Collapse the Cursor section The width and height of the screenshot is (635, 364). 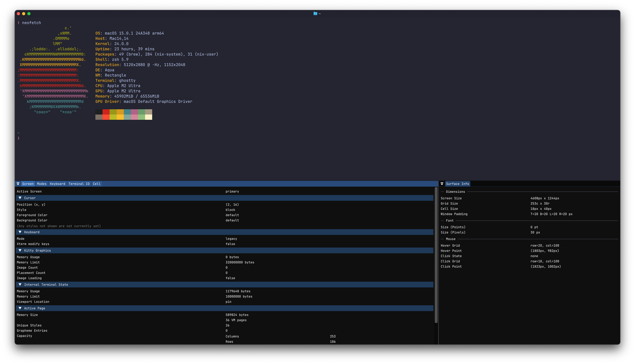click(x=20, y=197)
